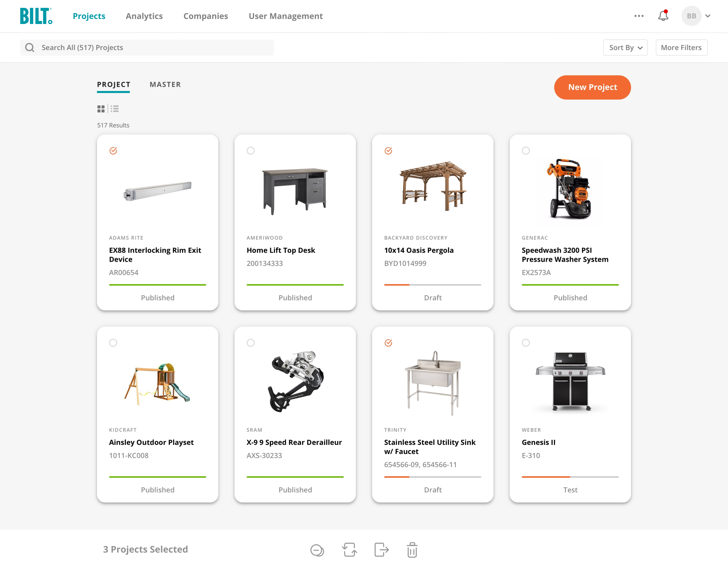Click model number AR00654
This screenshot has width=728, height=570.
[124, 272]
